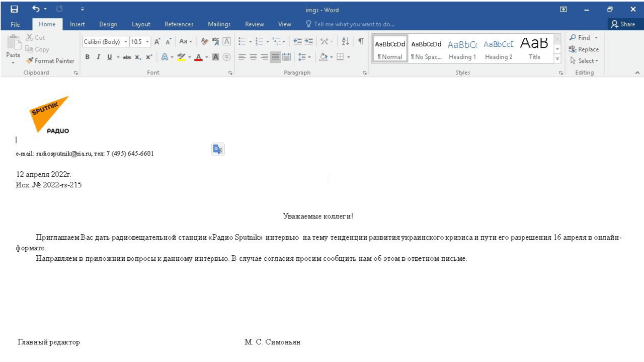Toggle Bold formatting

[88, 57]
